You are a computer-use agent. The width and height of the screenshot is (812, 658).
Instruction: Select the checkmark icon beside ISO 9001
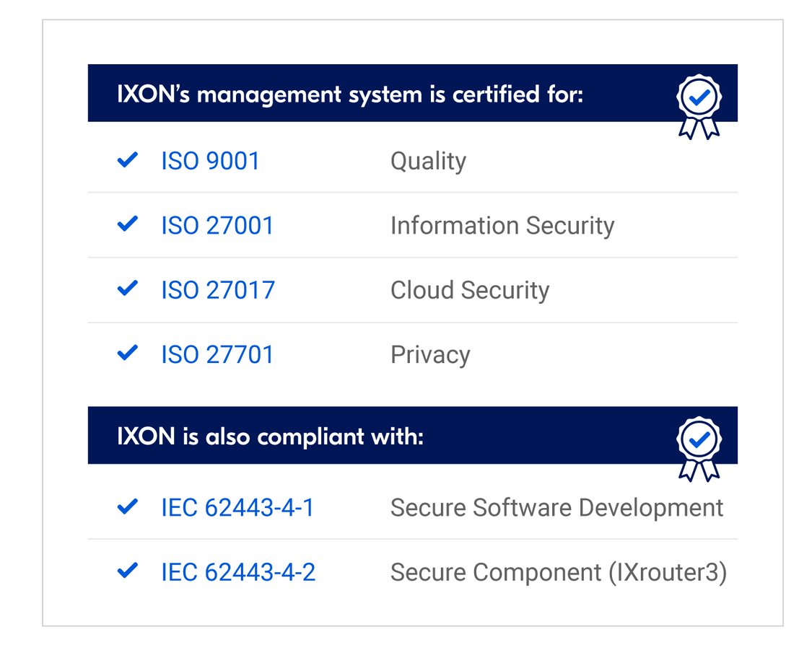click(127, 160)
